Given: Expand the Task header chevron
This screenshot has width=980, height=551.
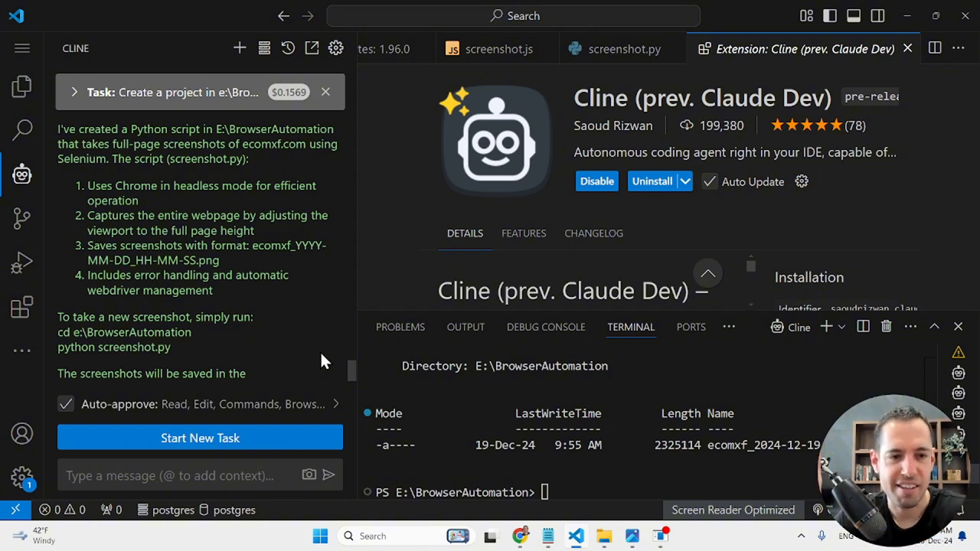Looking at the screenshot, I should click(x=74, y=92).
